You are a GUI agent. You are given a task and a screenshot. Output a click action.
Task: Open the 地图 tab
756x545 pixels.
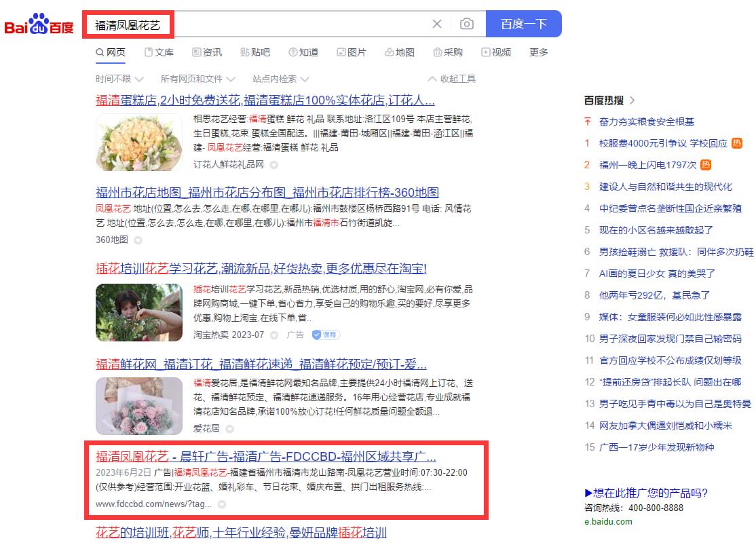(400, 52)
